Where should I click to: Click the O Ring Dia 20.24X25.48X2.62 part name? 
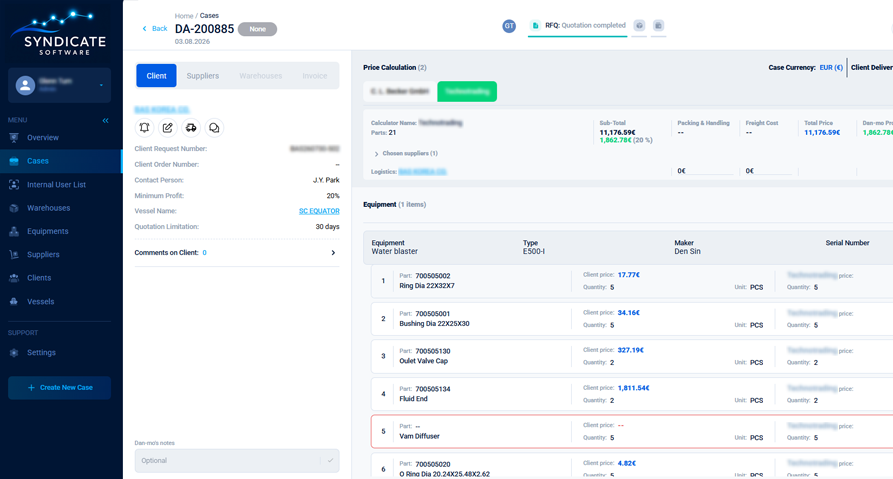pyautogui.click(x=444, y=474)
